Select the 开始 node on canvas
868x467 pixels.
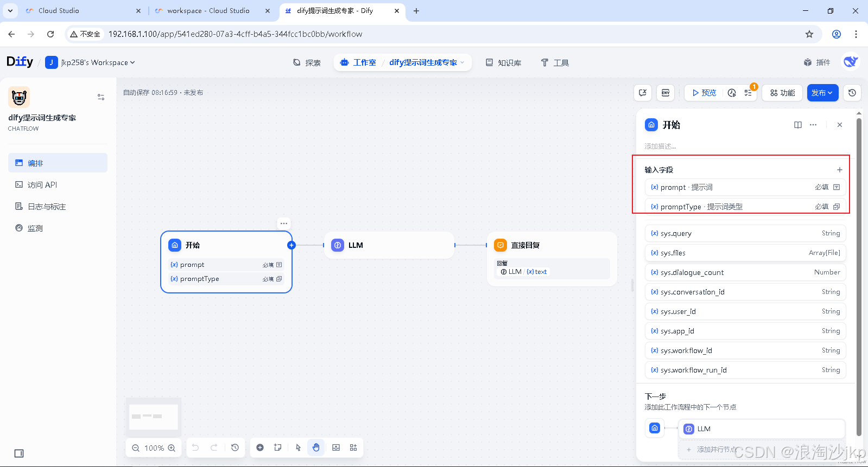pyautogui.click(x=226, y=262)
